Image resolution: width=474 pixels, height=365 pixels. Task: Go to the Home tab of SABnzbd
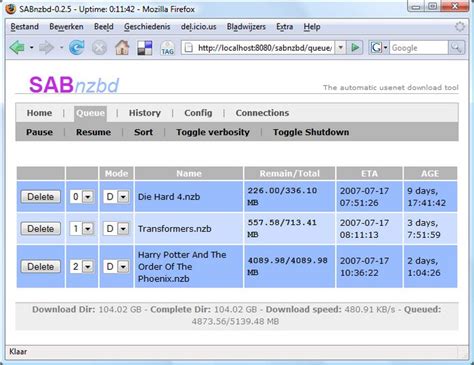coord(39,113)
